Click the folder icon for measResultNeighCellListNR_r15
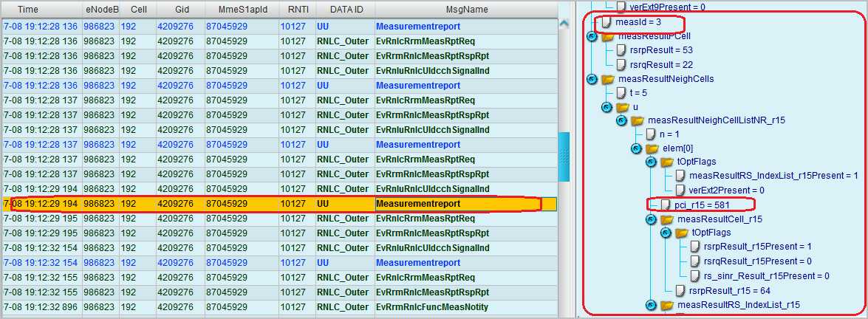This screenshot has width=868, height=319. (637, 120)
